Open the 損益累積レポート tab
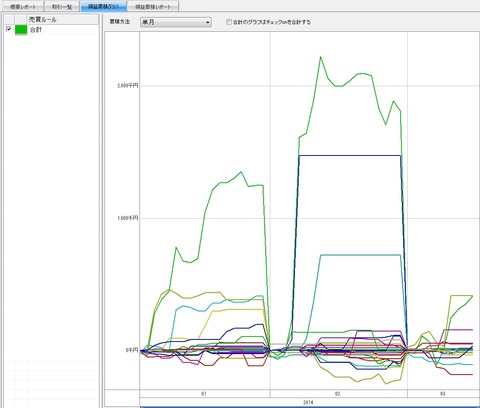Viewport: 480px width, 408px height. (153, 6)
